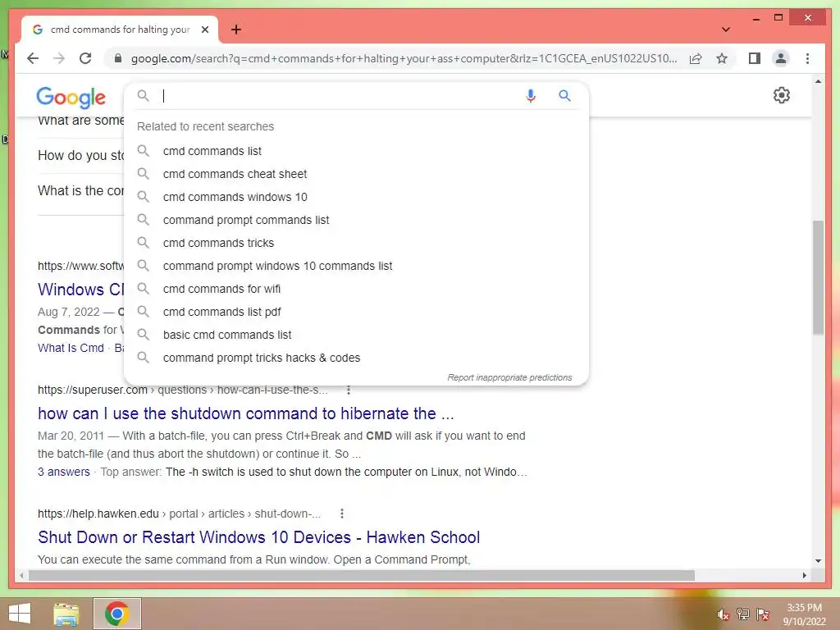Click the scroll up arrow
Image resolution: width=840 pixels, height=630 pixels.
point(818,81)
